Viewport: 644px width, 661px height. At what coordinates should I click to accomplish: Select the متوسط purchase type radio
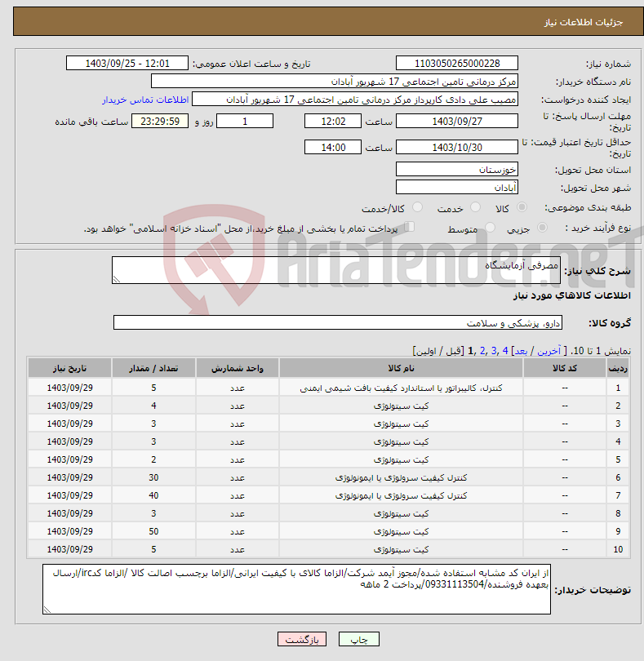(490, 228)
